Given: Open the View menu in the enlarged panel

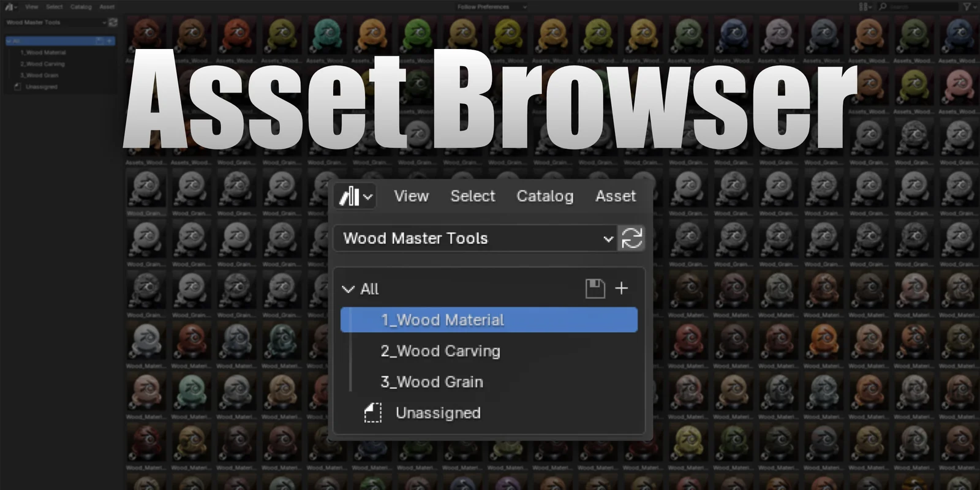Looking at the screenshot, I should (411, 196).
